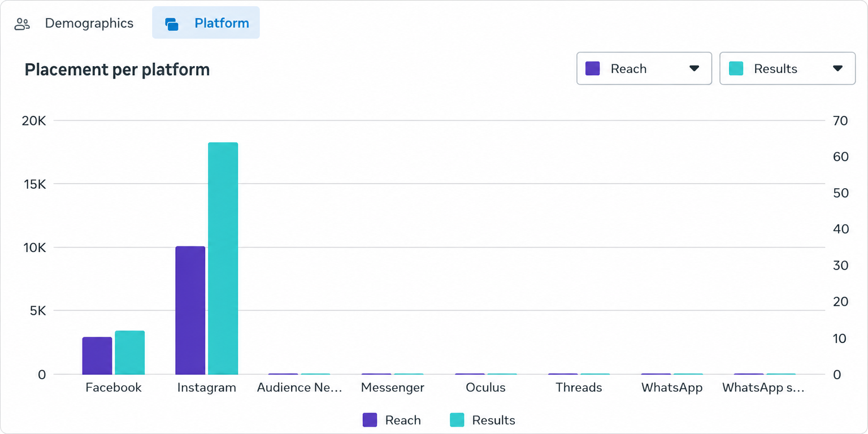Click the Platform tab icon

172,24
